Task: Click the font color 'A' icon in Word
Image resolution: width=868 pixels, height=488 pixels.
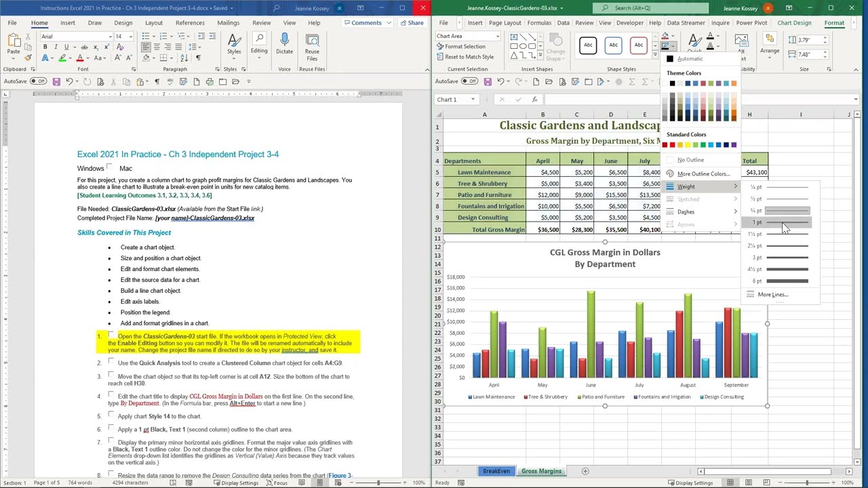Action: coord(80,58)
